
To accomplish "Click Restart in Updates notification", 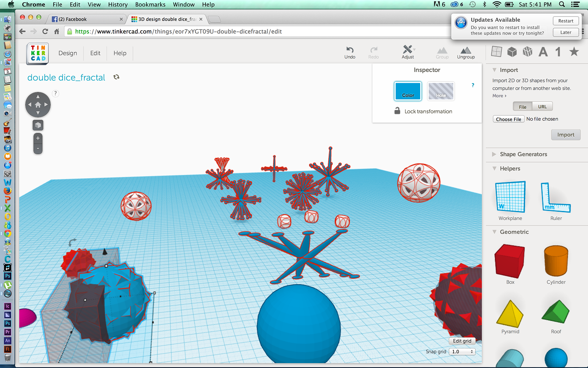I will [566, 21].
